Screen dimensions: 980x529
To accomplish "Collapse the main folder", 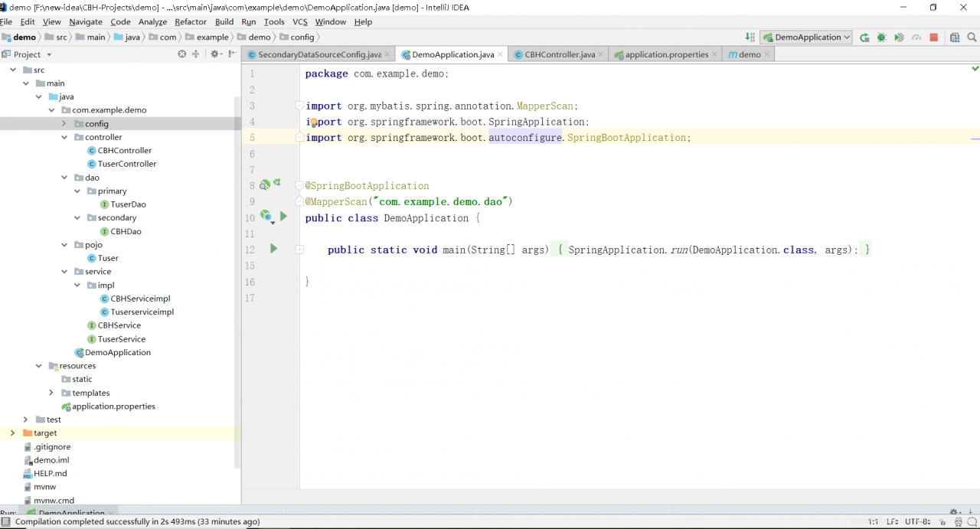I will click(x=26, y=83).
